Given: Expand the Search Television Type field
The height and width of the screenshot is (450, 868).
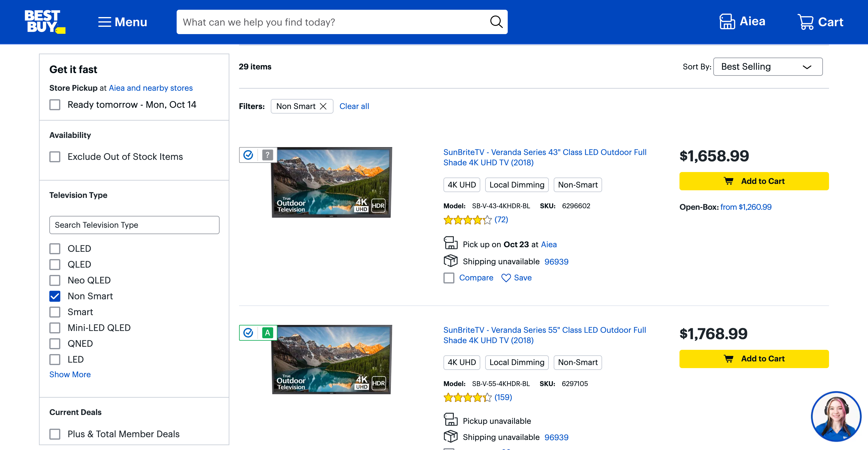Looking at the screenshot, I should click(x=134, y=224).
